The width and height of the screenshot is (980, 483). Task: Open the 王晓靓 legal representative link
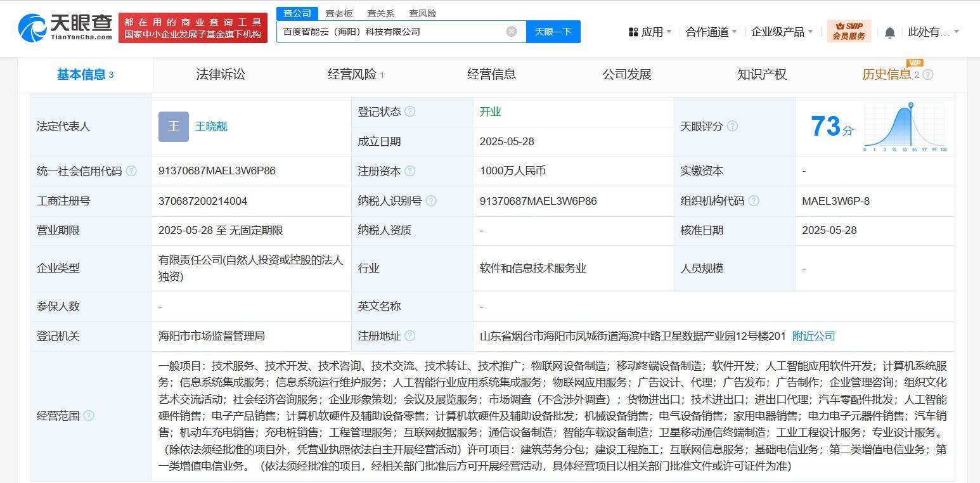[x=211, y=126]
